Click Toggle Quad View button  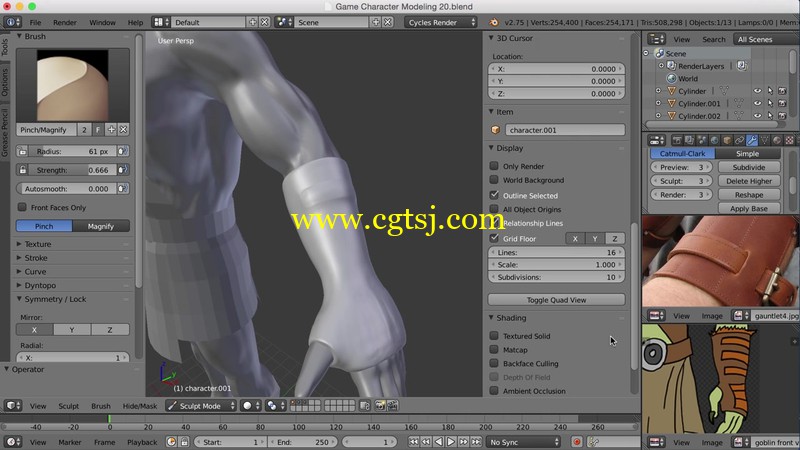click(x=556, y=299)
